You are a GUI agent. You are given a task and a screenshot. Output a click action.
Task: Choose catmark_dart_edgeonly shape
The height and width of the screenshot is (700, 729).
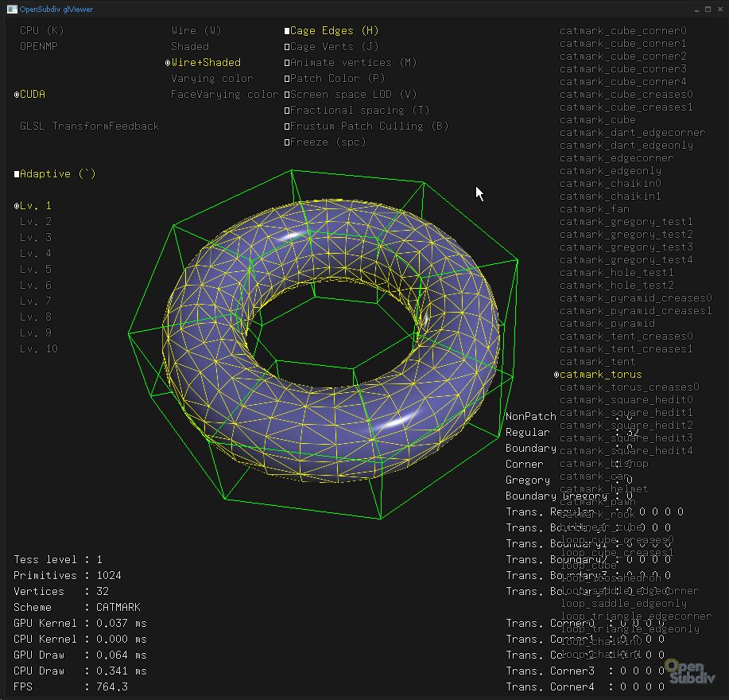tap(626, 146)
